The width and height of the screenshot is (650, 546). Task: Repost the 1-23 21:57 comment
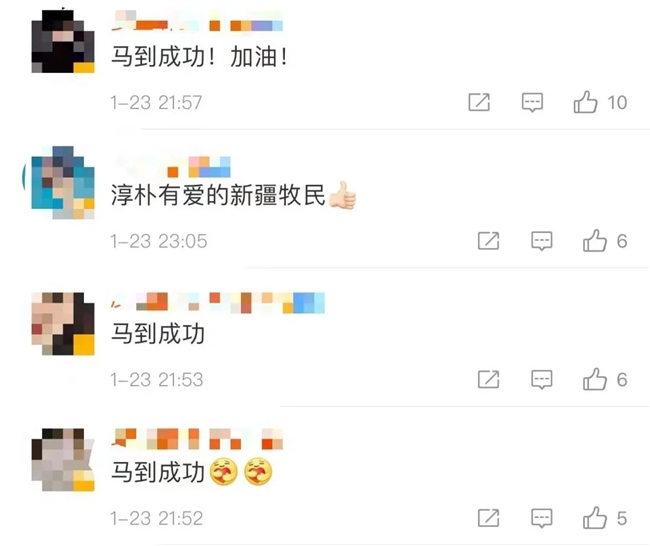tap(479, 102)
